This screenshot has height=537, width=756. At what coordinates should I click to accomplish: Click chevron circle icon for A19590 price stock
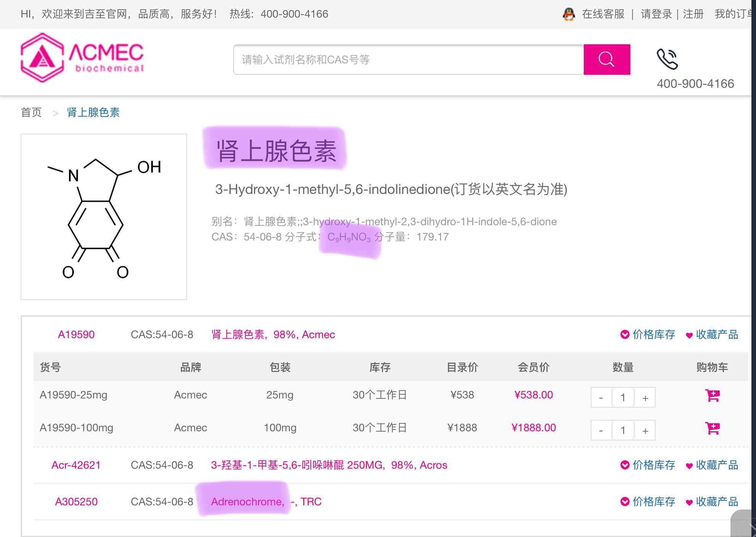[x=625, y=335]
